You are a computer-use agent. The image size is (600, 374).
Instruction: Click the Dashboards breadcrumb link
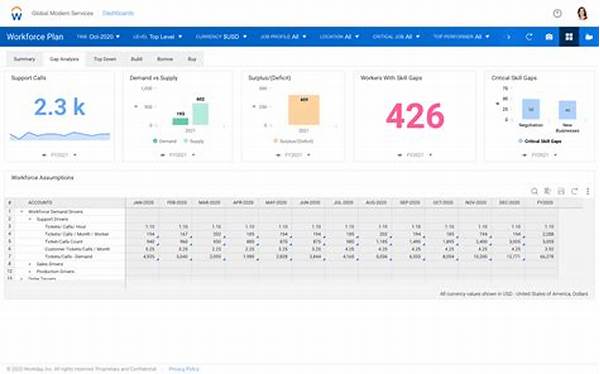click(x=118, y=13)
